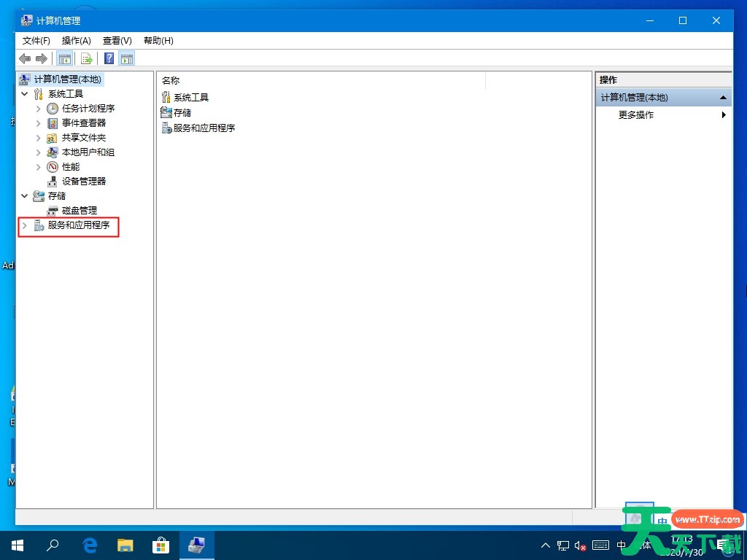Select 存储 text in center list
The image size is (747, 560).
[182, 113]
